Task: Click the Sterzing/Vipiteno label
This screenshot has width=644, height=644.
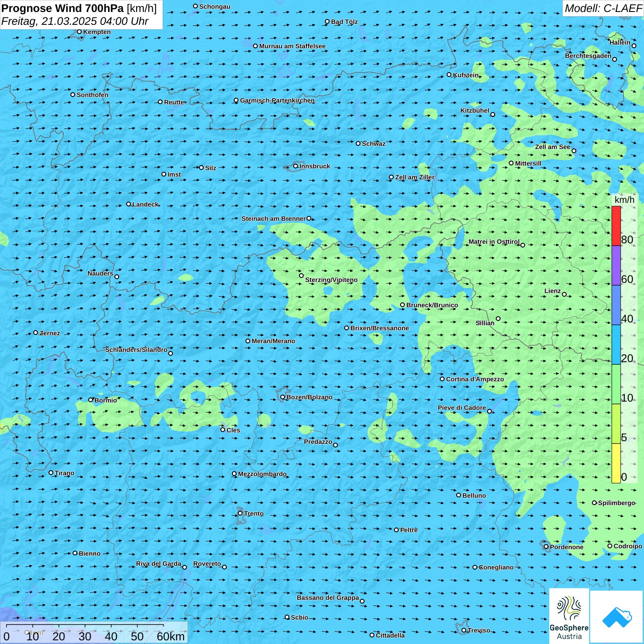Action: tap(331, 280)
